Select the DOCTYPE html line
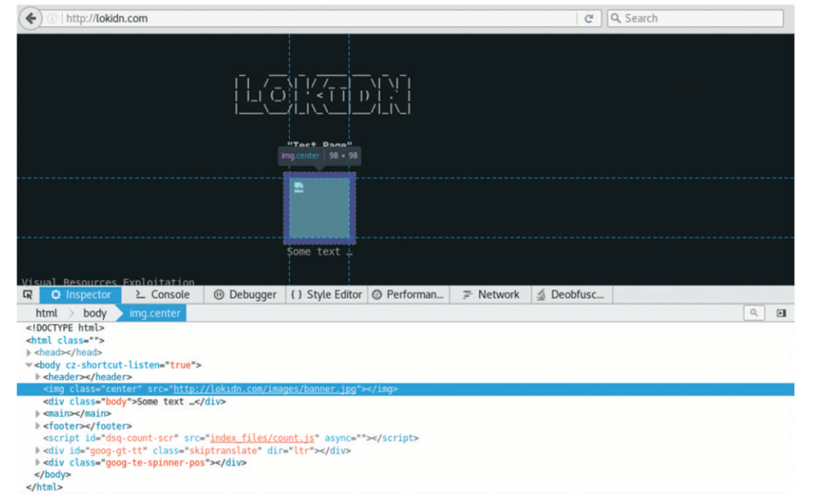817x504 pixels. 66,328
